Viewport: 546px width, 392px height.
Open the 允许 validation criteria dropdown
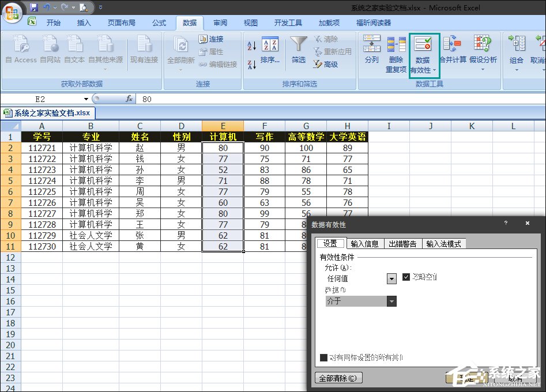point(391,278)
